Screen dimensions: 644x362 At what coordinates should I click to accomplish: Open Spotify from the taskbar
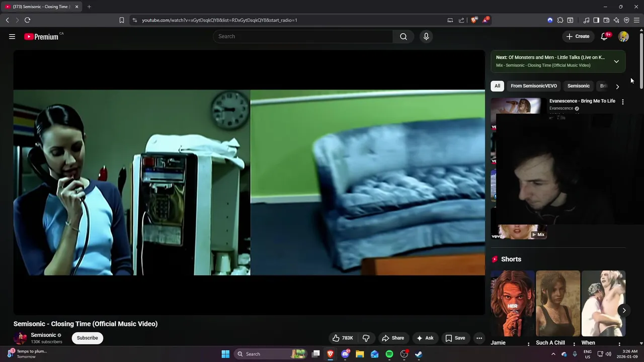[389, 354]
